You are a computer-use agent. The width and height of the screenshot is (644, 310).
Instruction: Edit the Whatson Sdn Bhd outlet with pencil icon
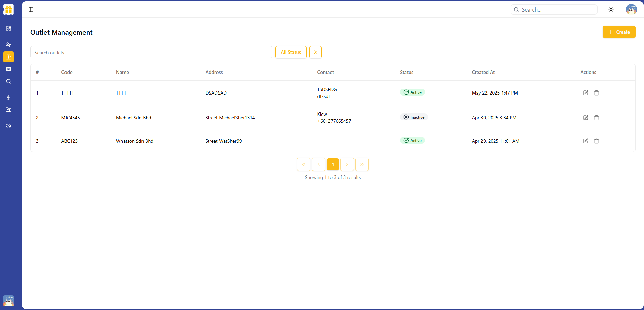[586, 141]
